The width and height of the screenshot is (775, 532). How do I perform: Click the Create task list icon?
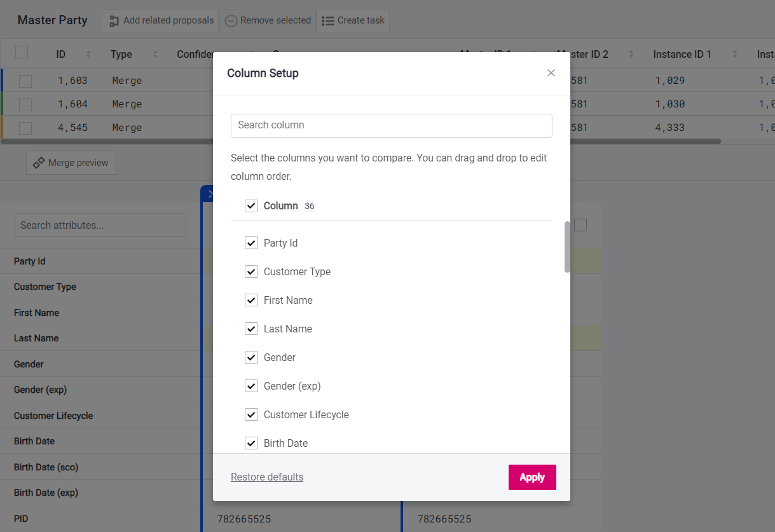tap(328, 20)
